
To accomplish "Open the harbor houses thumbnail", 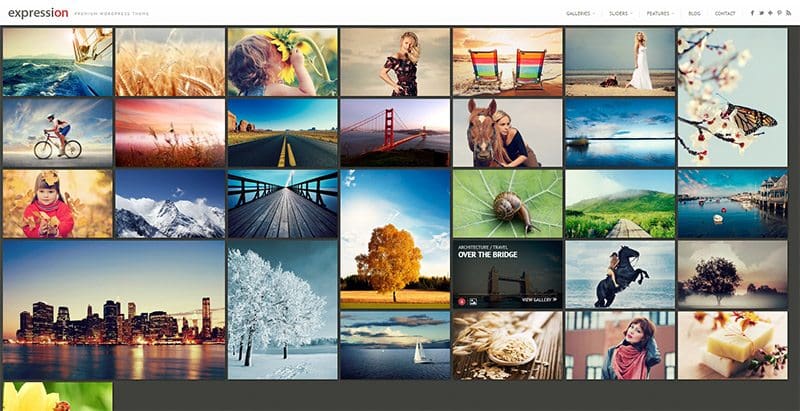I will pyautogui.click(x=733, y=203).
